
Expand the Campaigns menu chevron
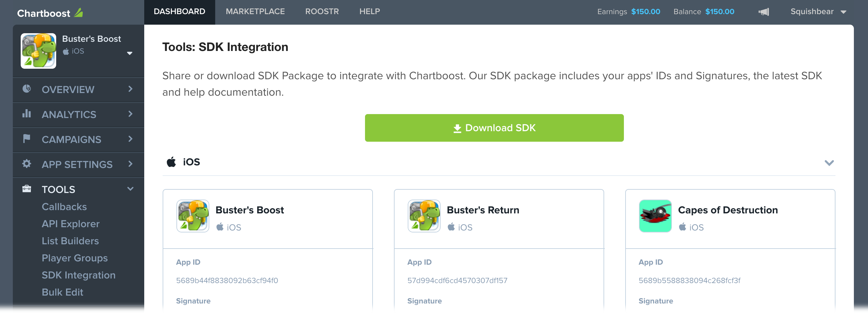130,139
